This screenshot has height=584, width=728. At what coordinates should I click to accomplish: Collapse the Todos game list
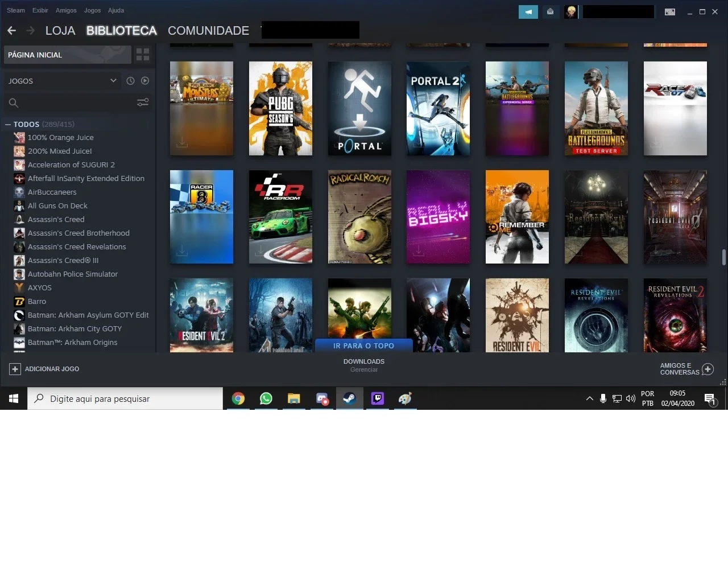(8, 124)
